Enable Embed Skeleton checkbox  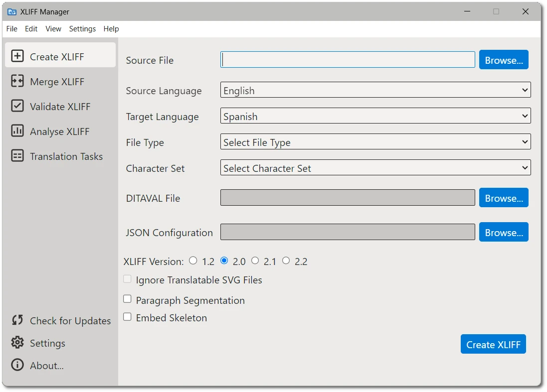127,317
